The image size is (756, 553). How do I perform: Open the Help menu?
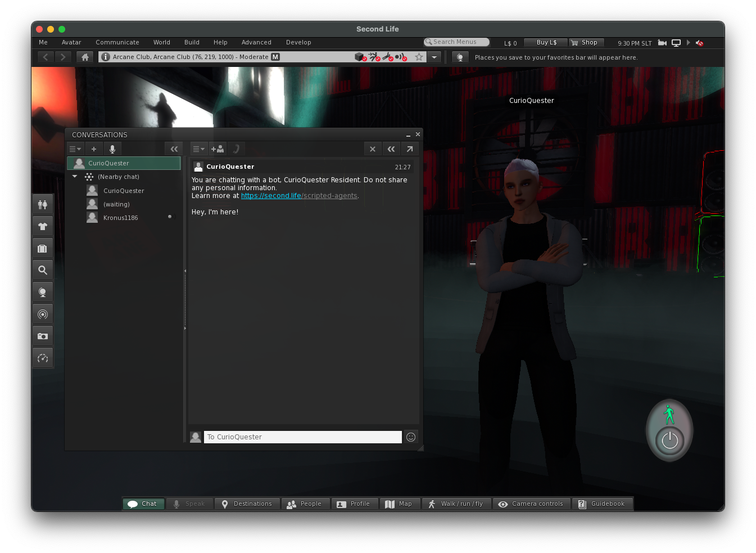tap(220, 42)
